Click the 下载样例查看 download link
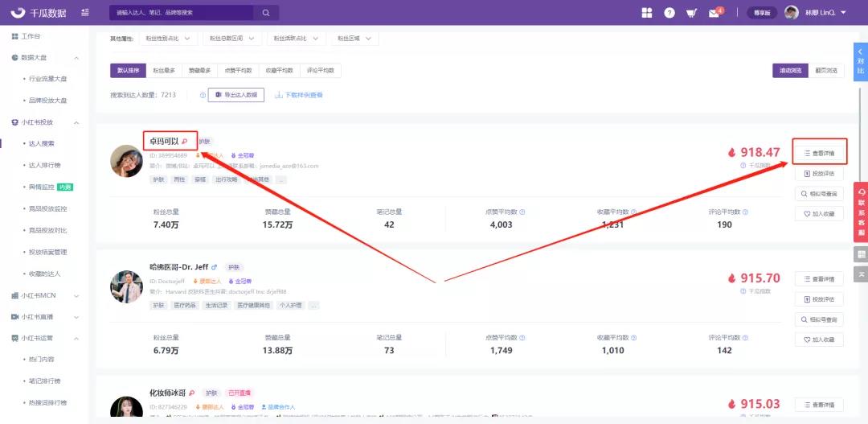Image resolution: width=868 pixels, height=424 pixels. pos(299,95)
